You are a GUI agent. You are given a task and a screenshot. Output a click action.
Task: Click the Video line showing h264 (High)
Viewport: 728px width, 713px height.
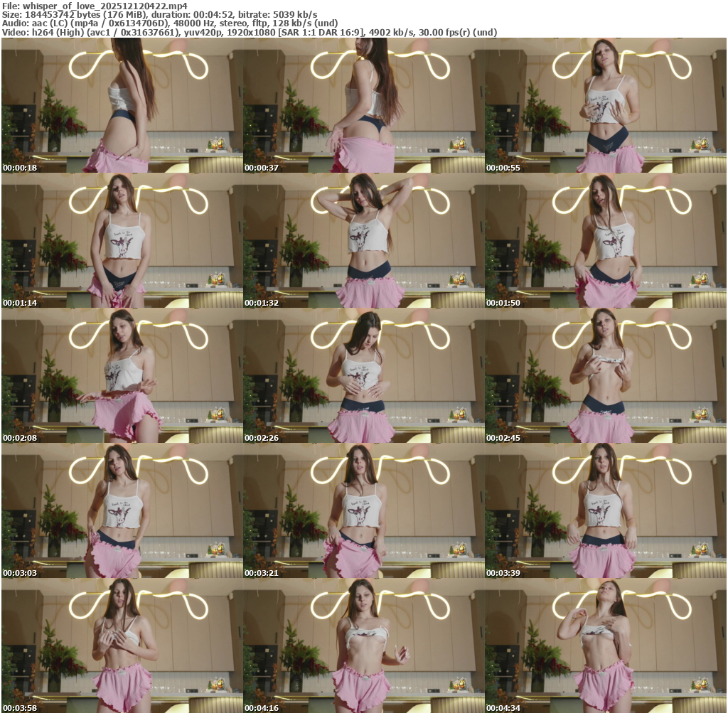[x=250, y=32]
